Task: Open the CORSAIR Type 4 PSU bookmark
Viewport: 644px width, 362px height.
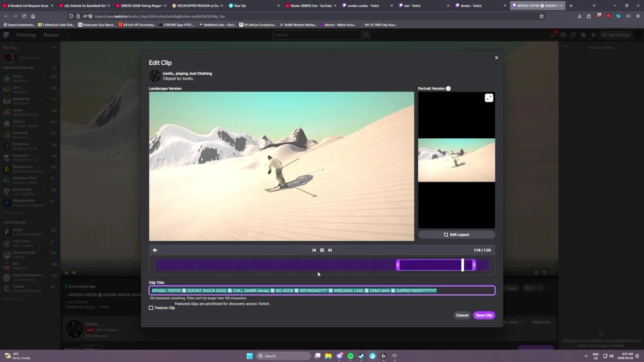Action: click(177, 25)
